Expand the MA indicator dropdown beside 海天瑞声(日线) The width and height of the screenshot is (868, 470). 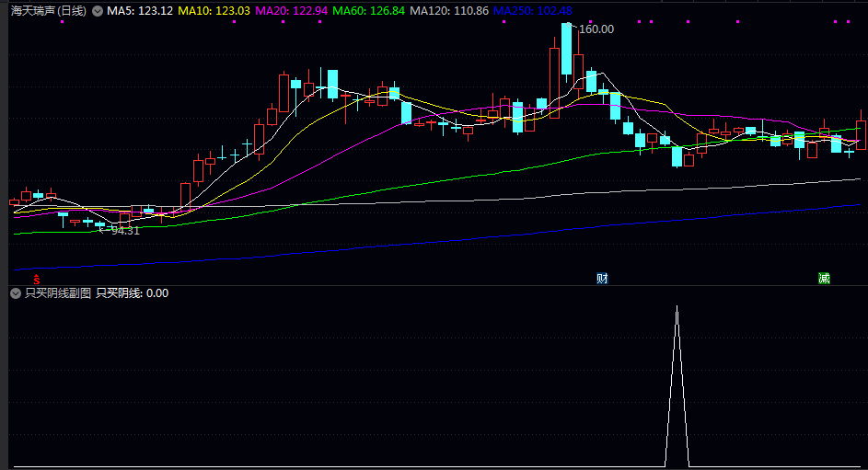click(97, 11)
